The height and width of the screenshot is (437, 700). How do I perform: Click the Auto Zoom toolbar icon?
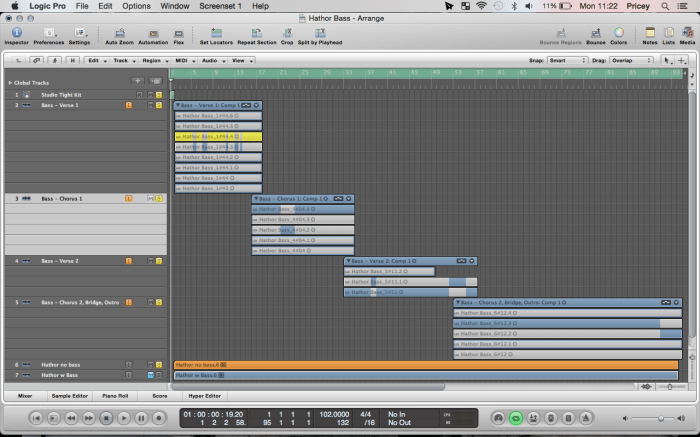119,33
